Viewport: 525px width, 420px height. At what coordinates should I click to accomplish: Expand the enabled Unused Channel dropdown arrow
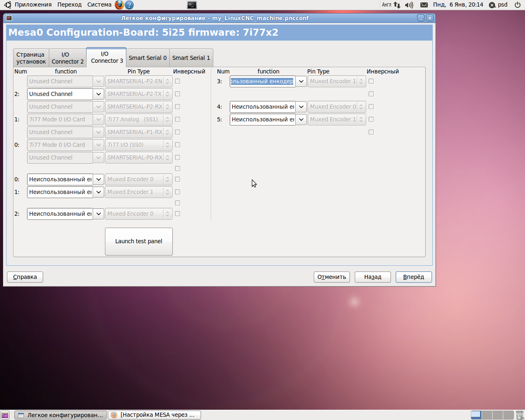click(x=98, y=94)
